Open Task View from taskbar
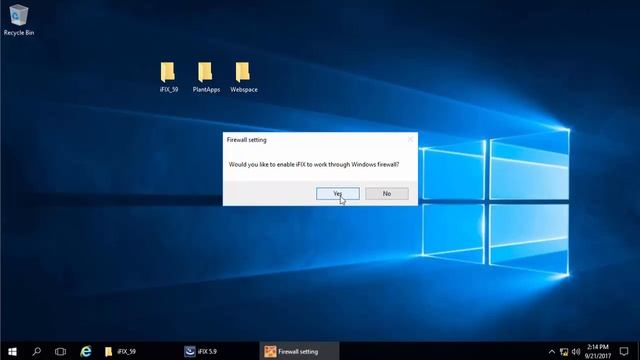640x360 pixels. coord(60,351)
